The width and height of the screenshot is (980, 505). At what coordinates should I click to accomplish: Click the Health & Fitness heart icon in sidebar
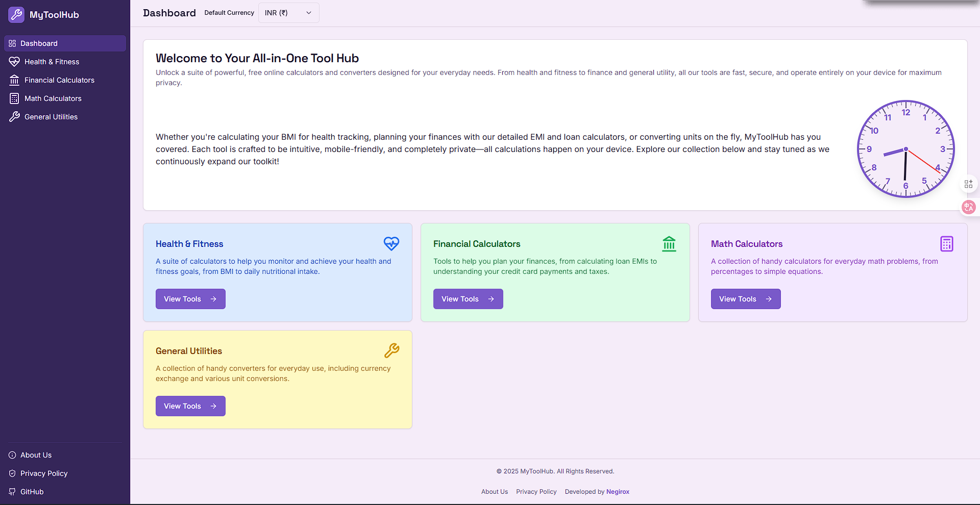tap(14, 62)
